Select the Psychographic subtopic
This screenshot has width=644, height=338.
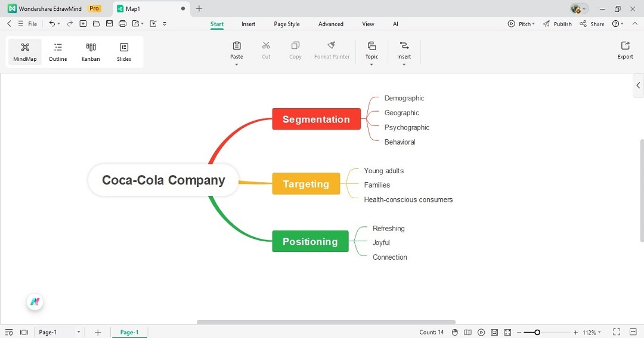click(x=407, y=127)
